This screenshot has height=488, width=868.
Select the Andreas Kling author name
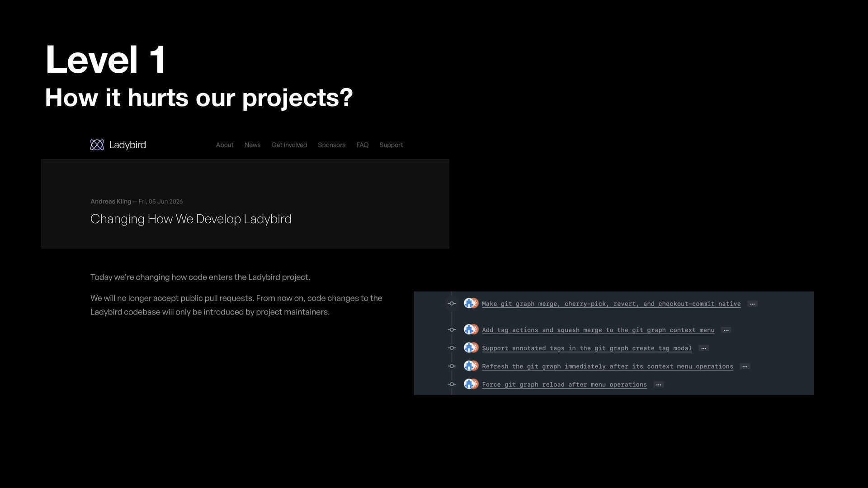(111, 202)
